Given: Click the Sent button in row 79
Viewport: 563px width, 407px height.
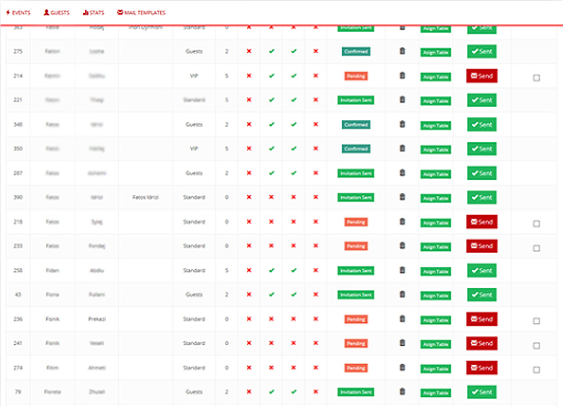Looking at the screenshot, I should (x=481, y=392).
